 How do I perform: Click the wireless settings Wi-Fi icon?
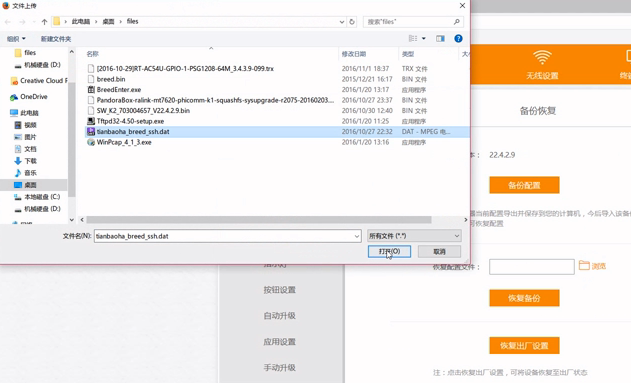tap(542, 58)
